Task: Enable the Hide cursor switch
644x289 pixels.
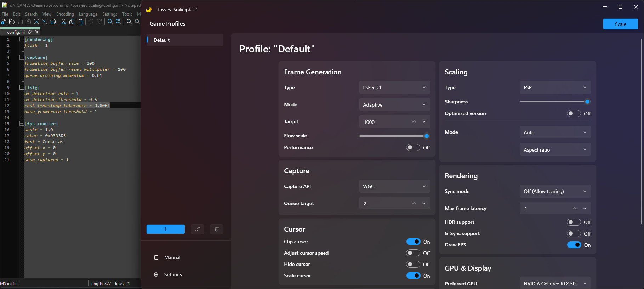Action: tap(413, 264)
